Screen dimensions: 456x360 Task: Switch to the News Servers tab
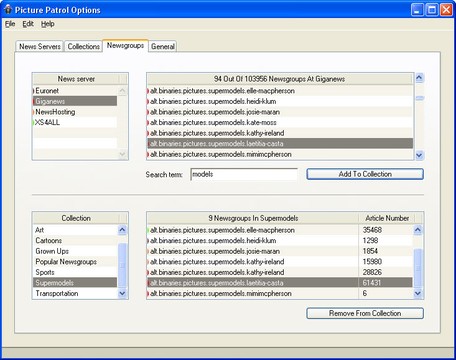pyautogui.click(x=40, y=46)
